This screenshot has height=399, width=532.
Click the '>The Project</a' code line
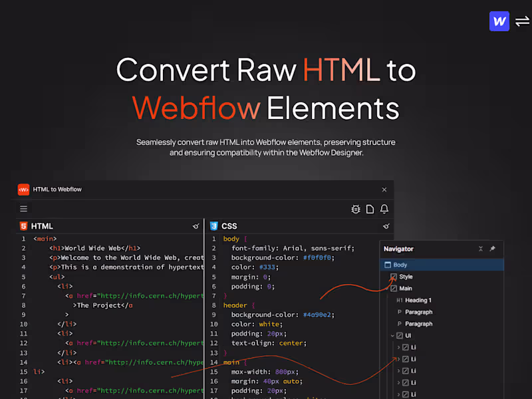(103, 305)
